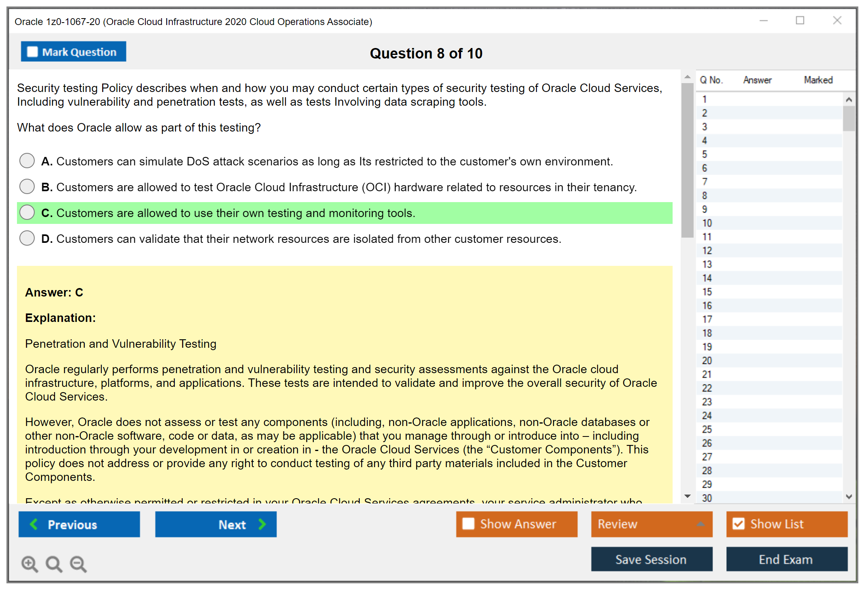Click question pane scroll-down arrow
The height and width of the screenshot is (593, 868).
687,496
